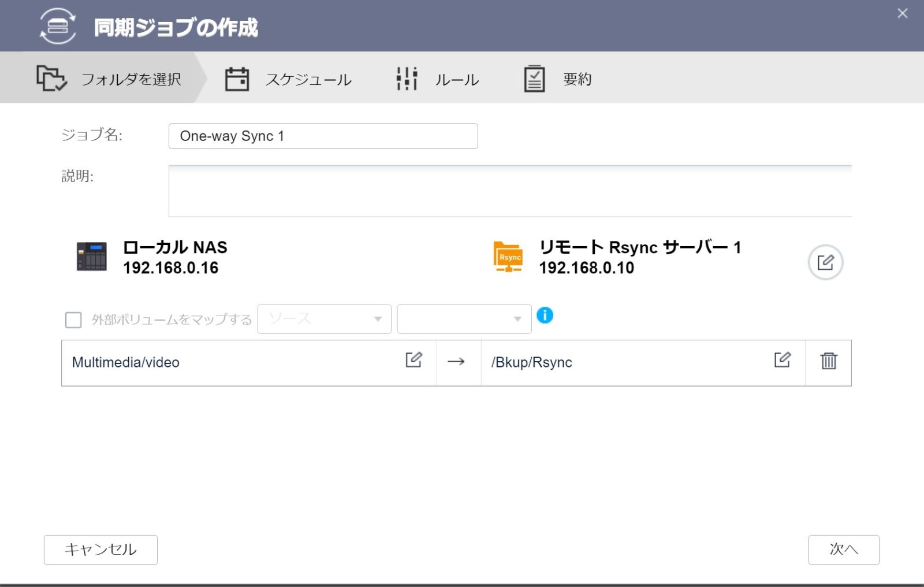
Task: Click the arrow between source and destination
Action: (456, 362)
